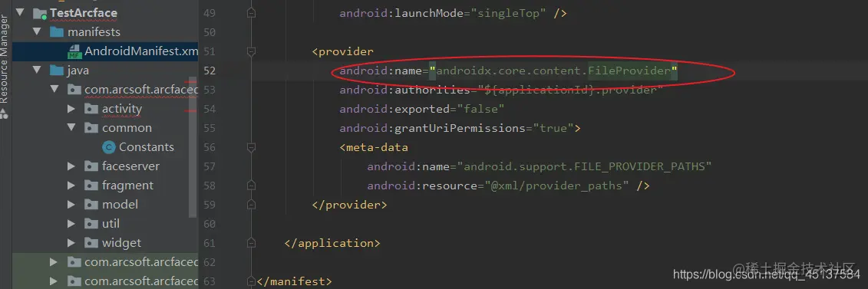Click line number 52 in gutter
The image size is (868, 289).
point(210,71)
